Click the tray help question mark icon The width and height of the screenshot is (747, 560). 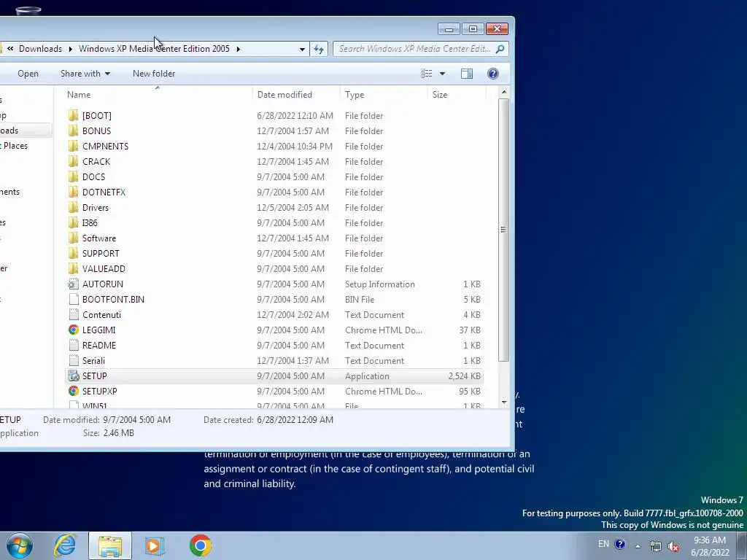pos(620,544)
